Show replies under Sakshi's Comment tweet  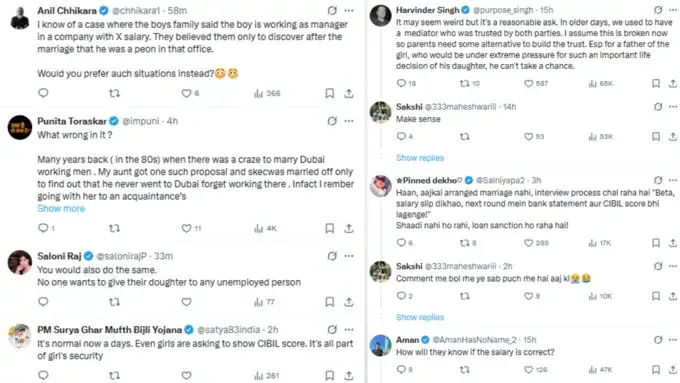click(420, 317)
